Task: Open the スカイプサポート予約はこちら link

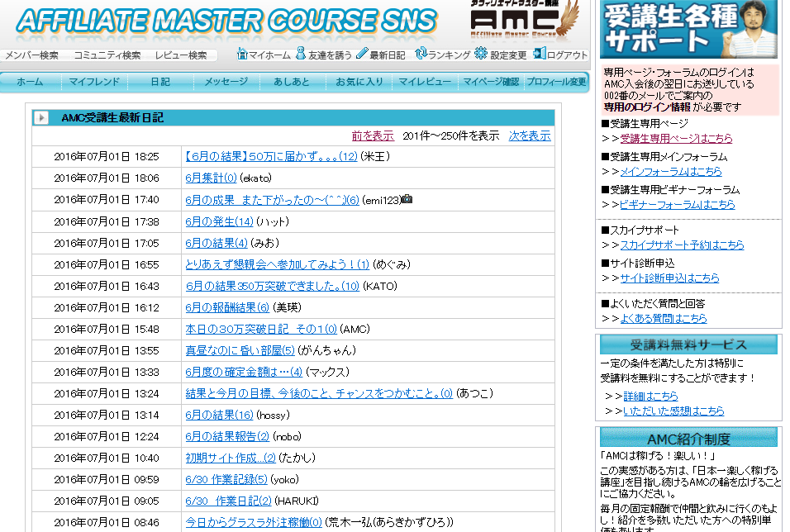Action: point(682,245)
